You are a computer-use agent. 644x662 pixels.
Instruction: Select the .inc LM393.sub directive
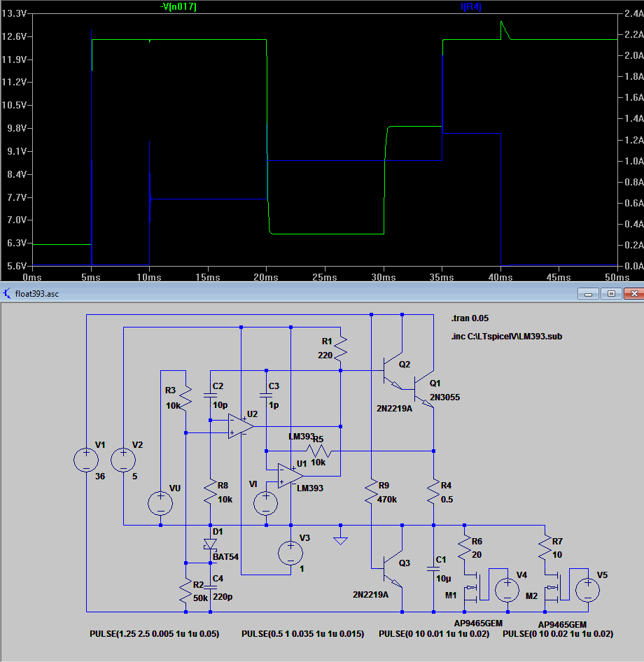click(x=507, y=337)
